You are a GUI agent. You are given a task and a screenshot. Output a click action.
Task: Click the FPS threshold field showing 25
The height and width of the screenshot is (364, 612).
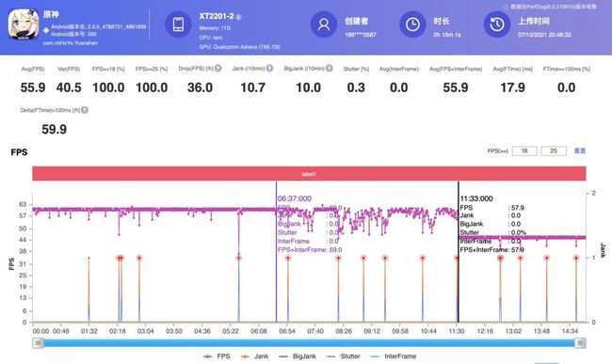(554, 150)
